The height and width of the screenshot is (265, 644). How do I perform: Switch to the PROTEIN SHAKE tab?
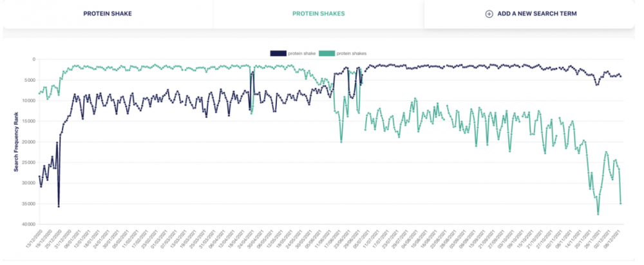(x=108, y=14)
